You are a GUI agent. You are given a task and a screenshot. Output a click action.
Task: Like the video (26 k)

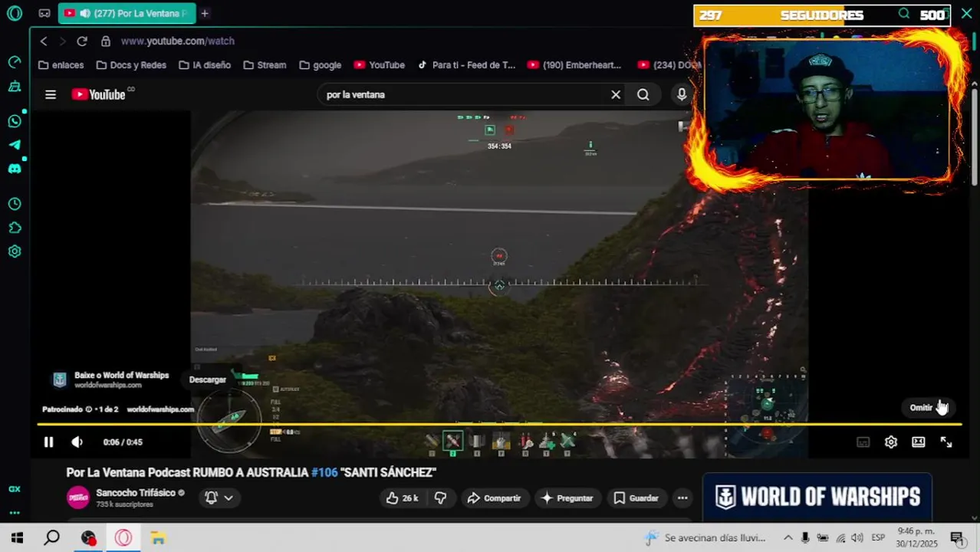(x=403, y=498)
